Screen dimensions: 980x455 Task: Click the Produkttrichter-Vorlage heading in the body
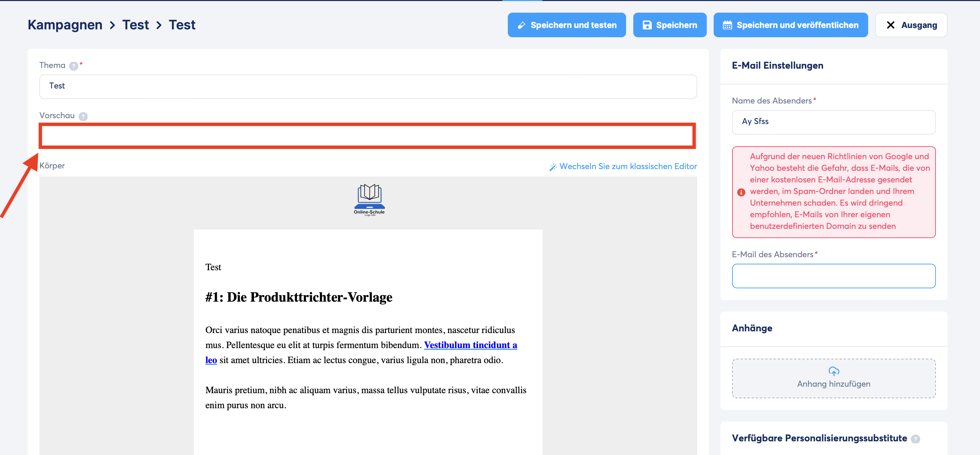[299, 297]
